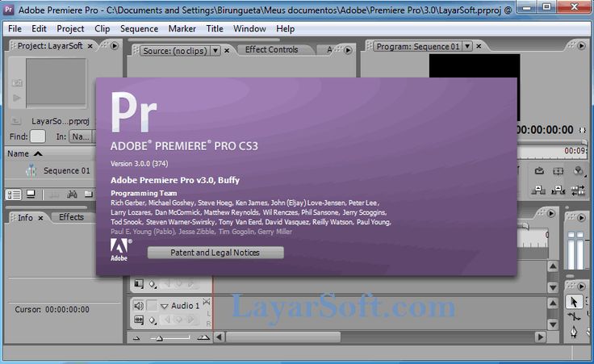
Task: Set Audio 1 display style waveform icon
Action: [x=139, y=320]
